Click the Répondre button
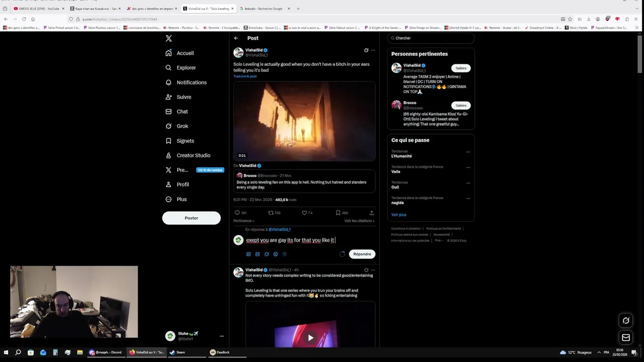The width and height of the screenshot is (644, 362). pos(362,254)
